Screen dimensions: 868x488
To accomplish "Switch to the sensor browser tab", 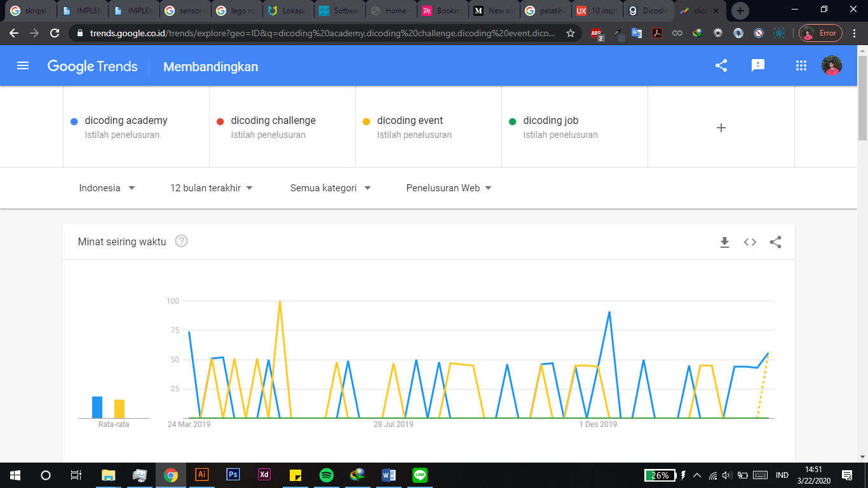I will coord(184,11).
